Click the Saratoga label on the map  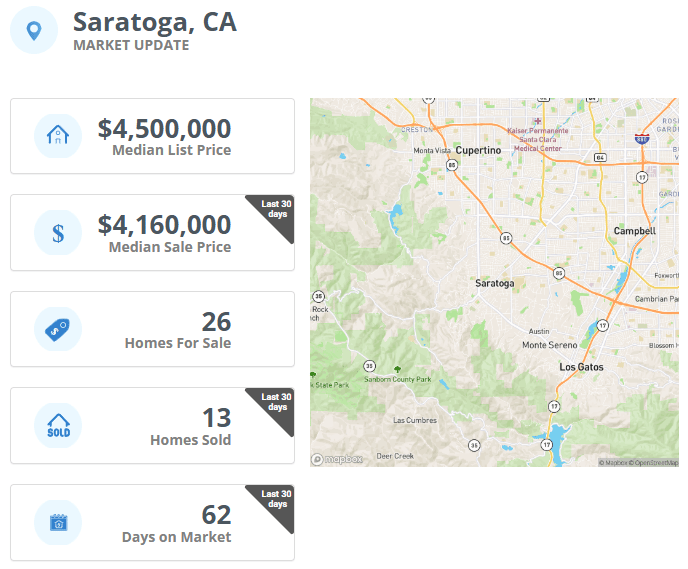point(494,283)
